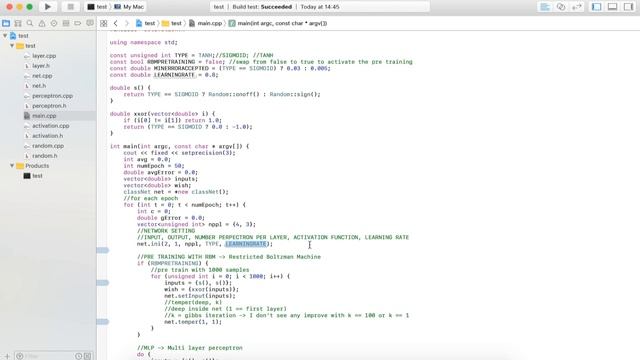Click the highlighted LEARNINGRATE argument
Screen dimensions: 640x360
coord(246,244)
